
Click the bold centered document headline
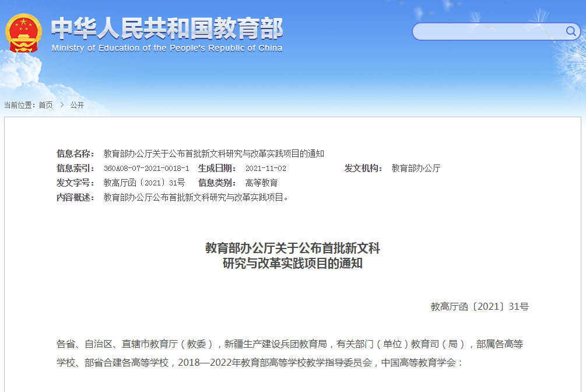click(x=292, y=256)
